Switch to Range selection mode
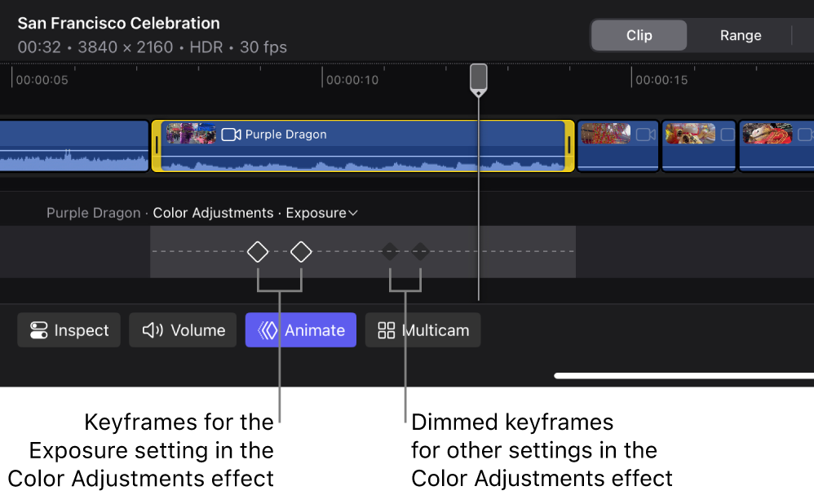Viewport: 814px width, 504px height. (x=740, y=35)
